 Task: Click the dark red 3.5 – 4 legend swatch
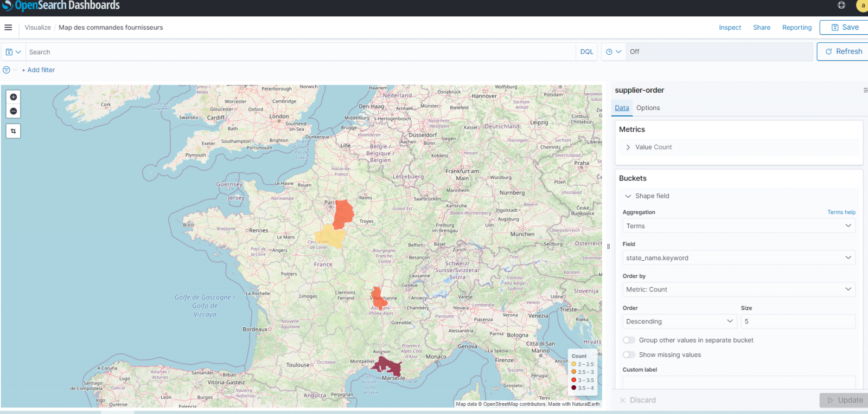(x=574, y=388)
